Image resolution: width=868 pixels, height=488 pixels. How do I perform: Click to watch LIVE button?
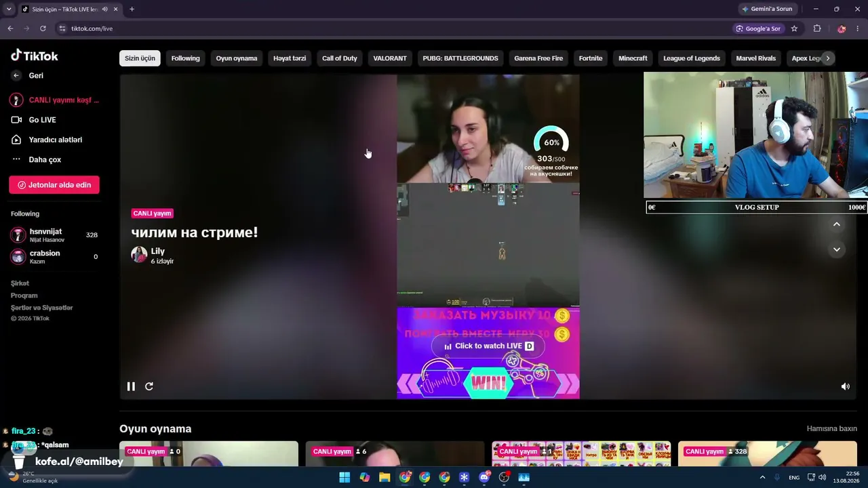488,346
